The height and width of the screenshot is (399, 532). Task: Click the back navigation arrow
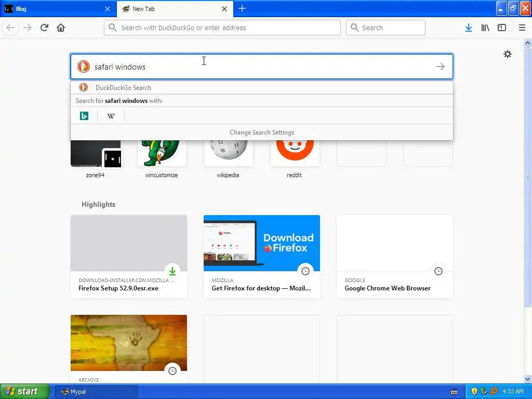coord(10,28)
